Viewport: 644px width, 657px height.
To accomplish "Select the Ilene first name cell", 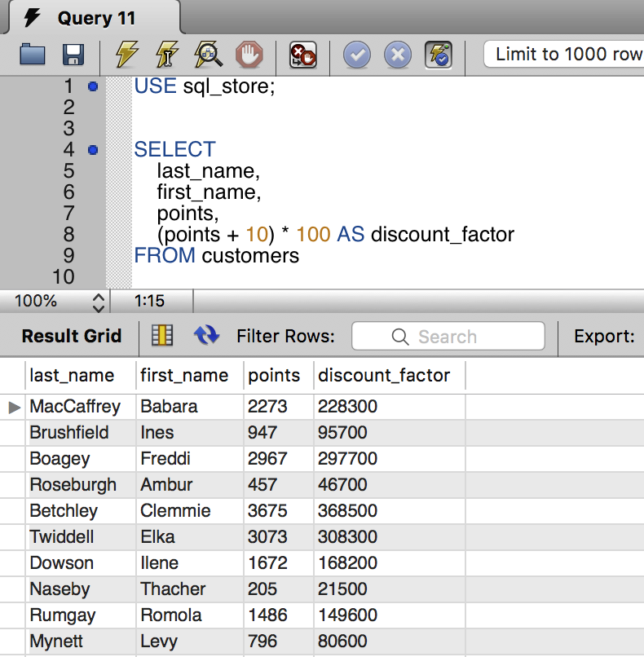I will point(190,562).
